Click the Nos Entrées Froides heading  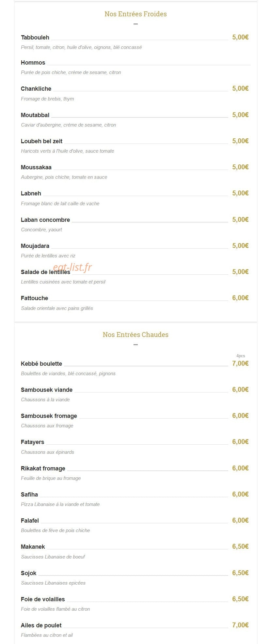pos(135,14)
